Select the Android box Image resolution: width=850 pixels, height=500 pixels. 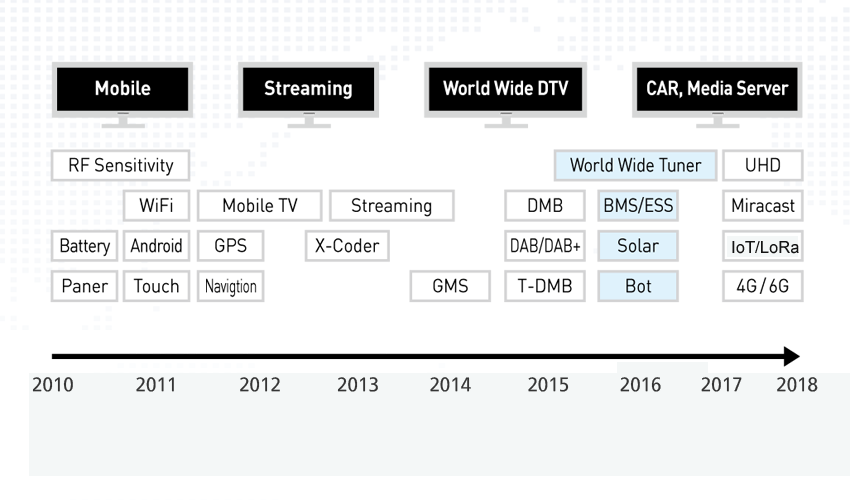click(x=156, y=246)
